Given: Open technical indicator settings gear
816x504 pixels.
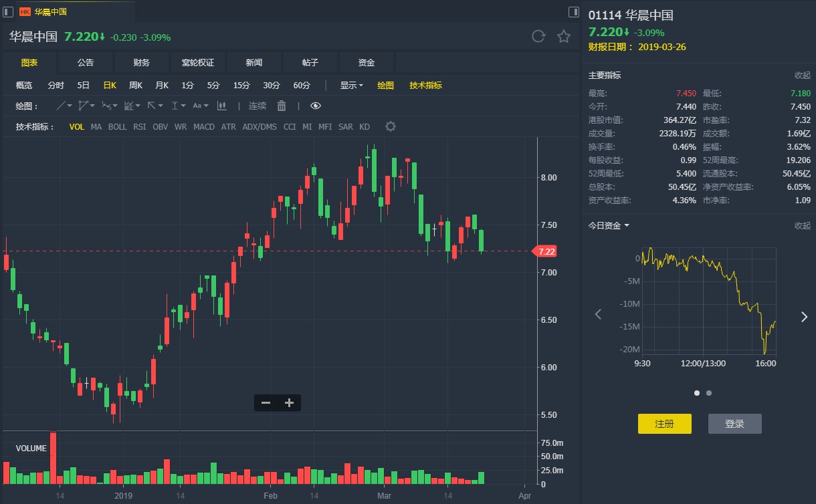Looking at the screenshot, I should [391, 127].
